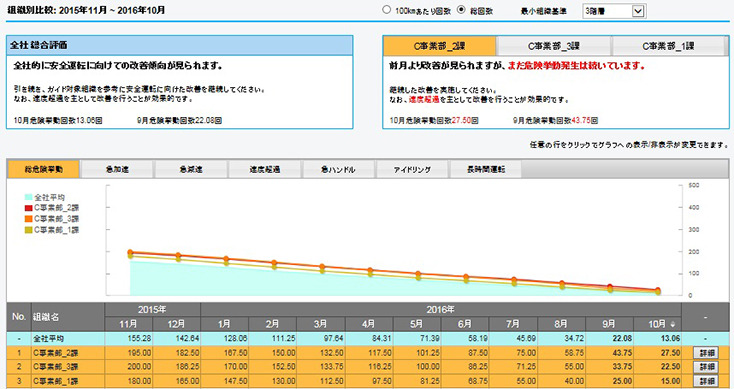Click the 15.00 cell under 10月
The width and height of the screenshot is (734, 389).
coord(657,381)
